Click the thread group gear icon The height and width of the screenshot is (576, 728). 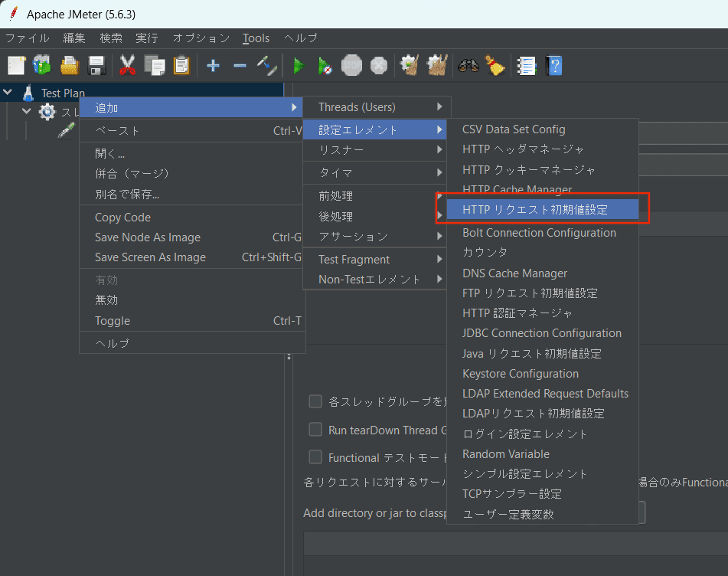(x=47, y=112)
